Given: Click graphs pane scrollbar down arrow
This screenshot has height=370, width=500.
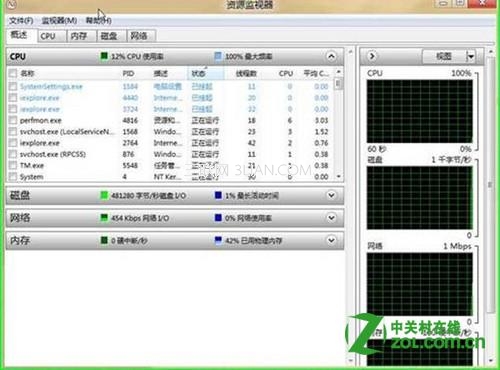Looking at the screenshot, I should (x=490, y=360).
